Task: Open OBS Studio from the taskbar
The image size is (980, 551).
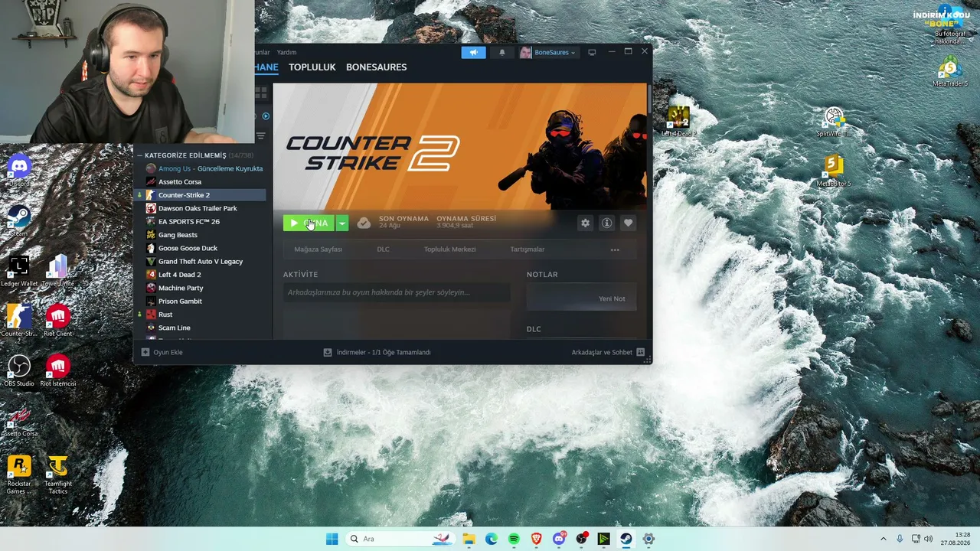Action: [x=581, y=539]
